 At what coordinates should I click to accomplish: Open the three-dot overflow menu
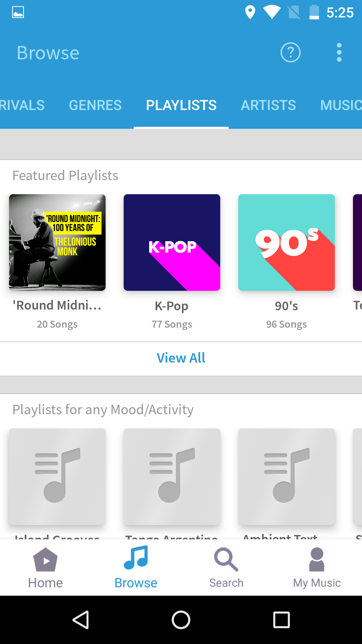(x=339, y=52)
